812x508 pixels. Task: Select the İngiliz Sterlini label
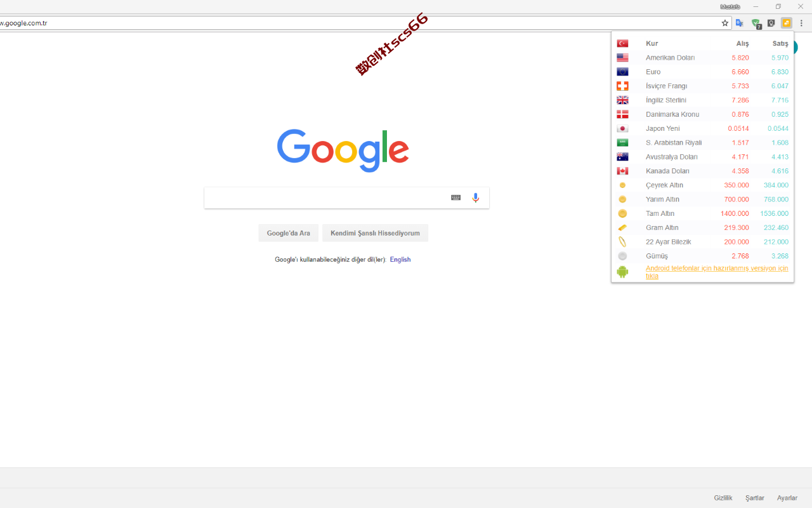[666, 100]
